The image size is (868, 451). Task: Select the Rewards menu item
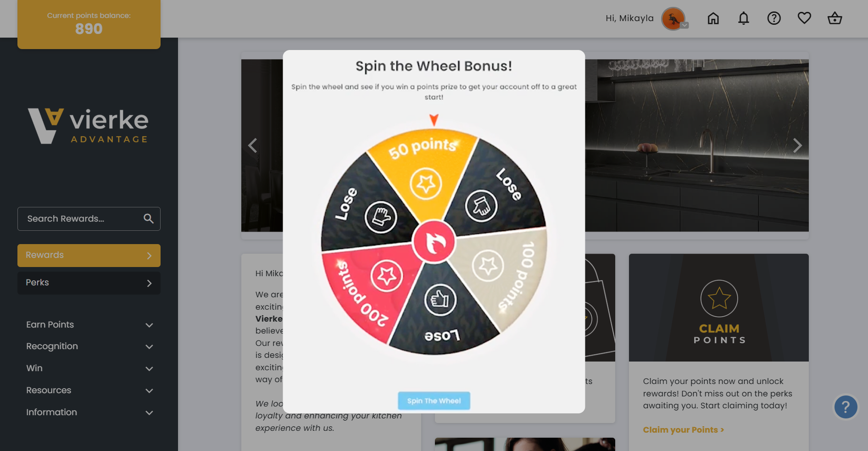pyautogui.click(x=89, y=256)
